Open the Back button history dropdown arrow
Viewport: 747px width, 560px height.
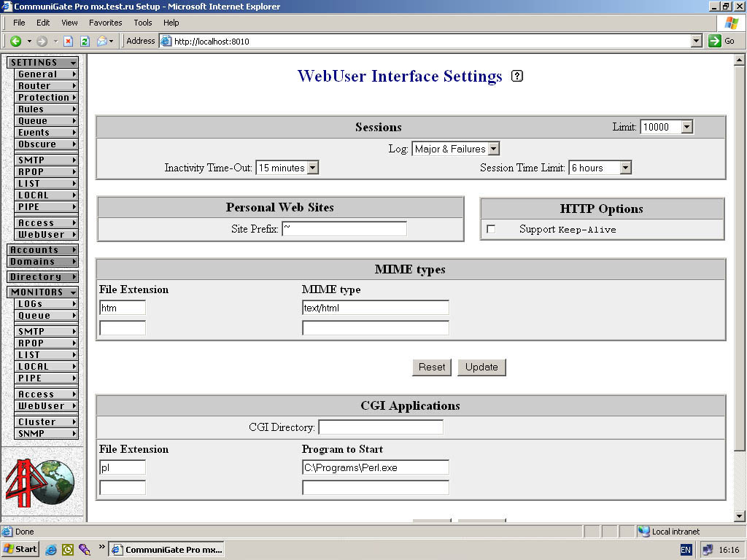pos(29,42)
